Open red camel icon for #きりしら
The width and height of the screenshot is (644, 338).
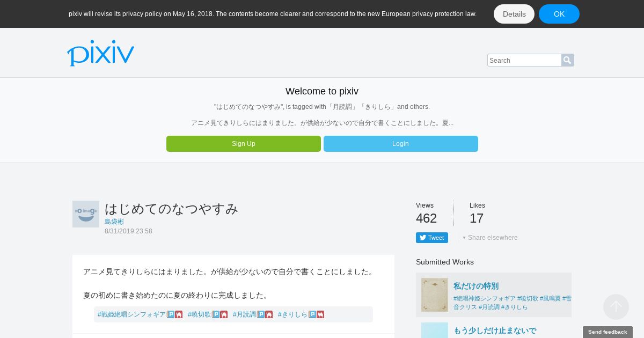click(x=320, y=314)
